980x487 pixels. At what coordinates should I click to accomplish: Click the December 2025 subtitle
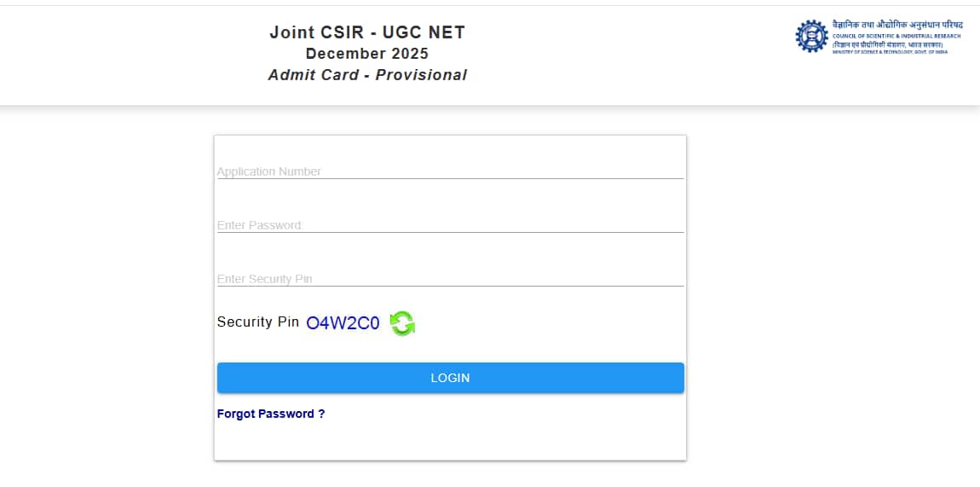tap(367, 54)
